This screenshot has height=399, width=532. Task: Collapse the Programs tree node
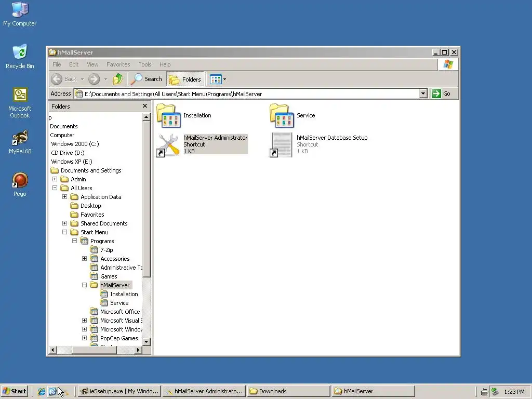pos(74,241)
